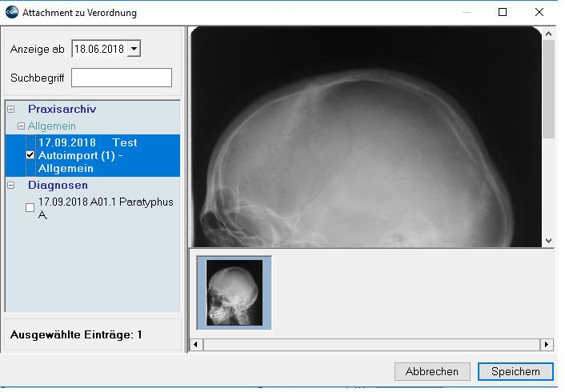Check the A01.1 Paratyphus A. checkbox

coord(30,207)
